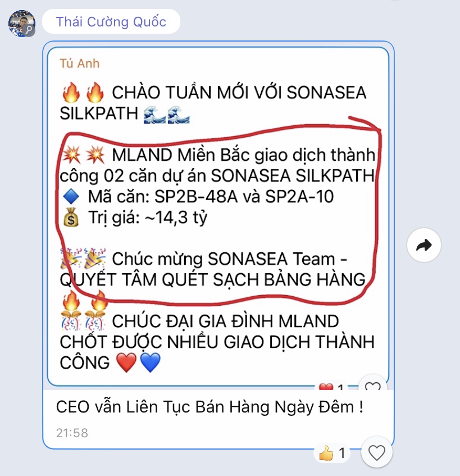Tap the heart outline react button below message
460x476 pixels.
tap(377, 453)
